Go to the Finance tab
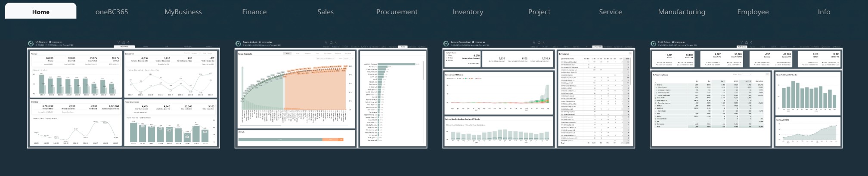The width and height of the screenshot is (868, 176). click(x=254, y=12)
